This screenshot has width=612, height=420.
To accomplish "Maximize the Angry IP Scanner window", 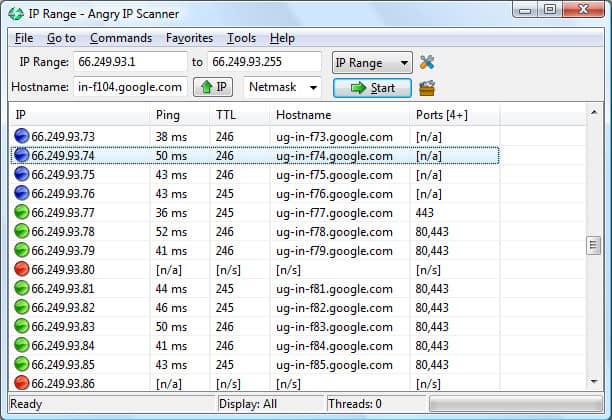I will coord(550,9).
